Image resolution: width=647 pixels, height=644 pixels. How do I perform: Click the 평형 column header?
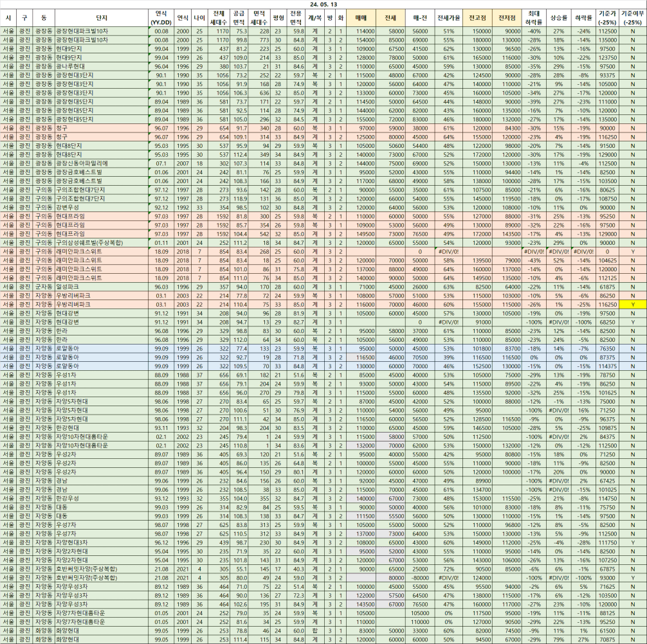278,18
